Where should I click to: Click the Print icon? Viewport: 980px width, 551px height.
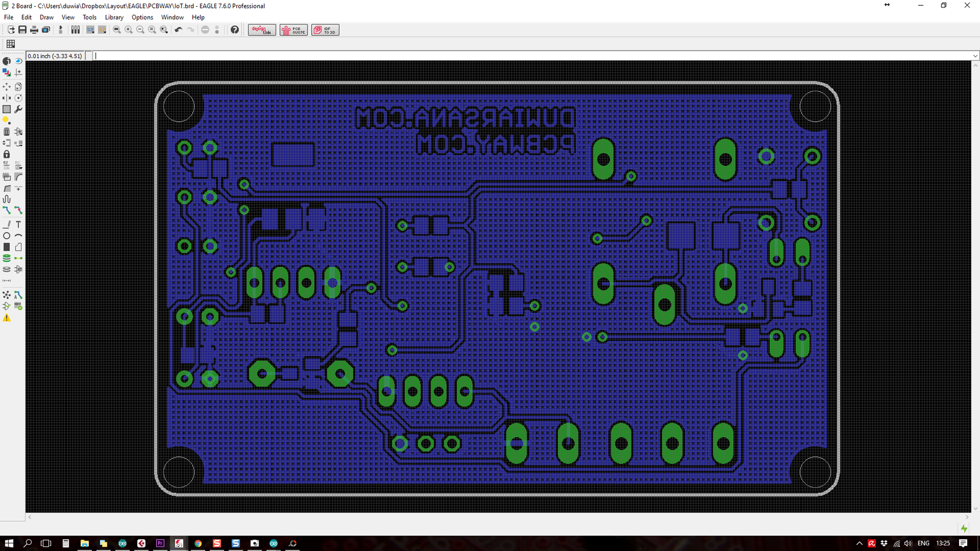34,30
